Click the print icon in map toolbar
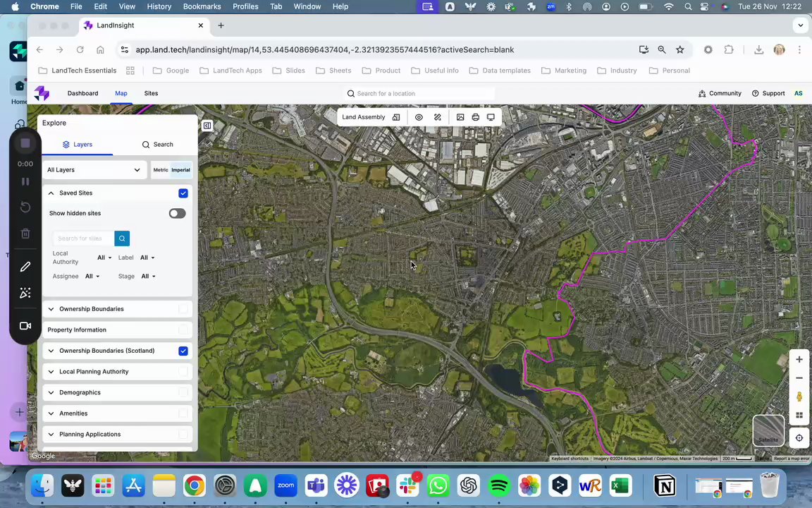This screenshot has height=508, width=812. tap(476, 117)
